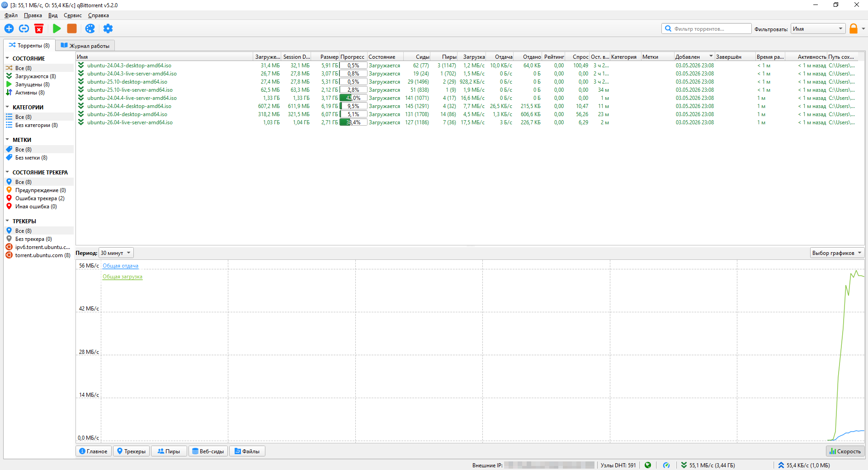Collapse the ТРЕКЕРЫ section
Image resolution: width=868 pixels, height=470 pixels.
pos(7,221)
